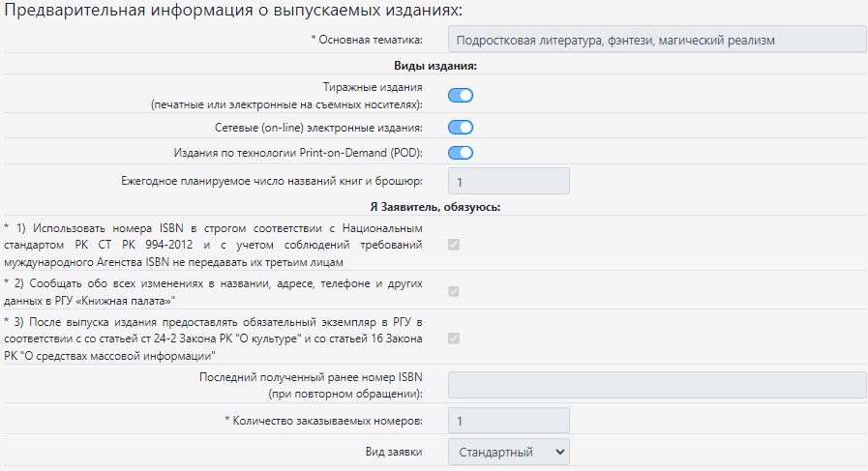Click the Основная тематика text field
This screenshot has height=471, width=868.
pos(656,40)
